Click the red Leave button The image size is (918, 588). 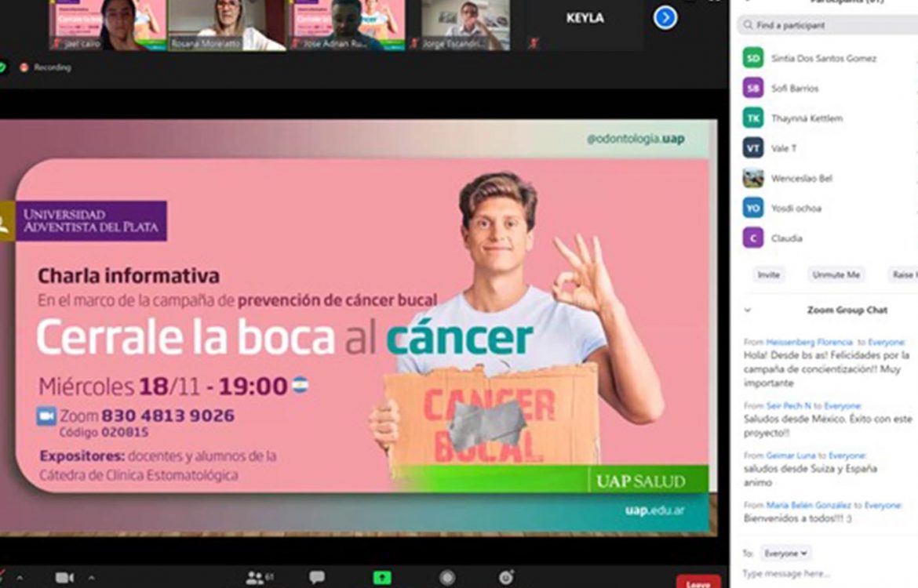pyautogui.click(x=698, y=582)
